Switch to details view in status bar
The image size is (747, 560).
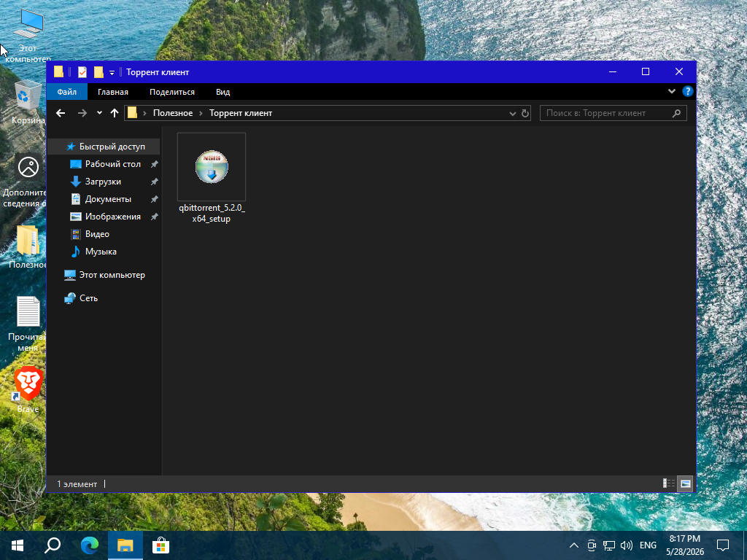(669, 484)
